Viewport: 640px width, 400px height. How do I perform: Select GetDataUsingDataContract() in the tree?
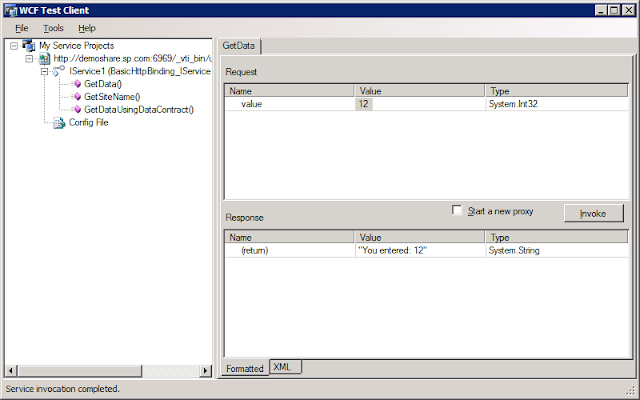pos(139,109)
